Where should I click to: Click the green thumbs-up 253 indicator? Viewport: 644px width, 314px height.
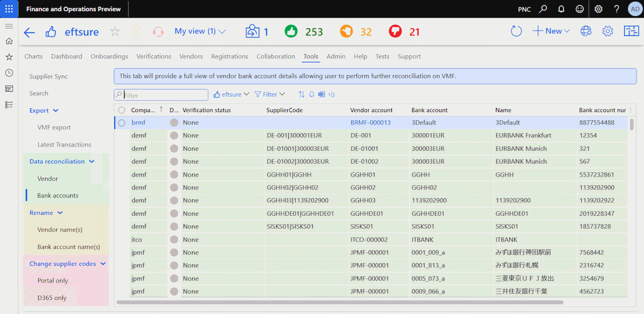click(304, 32)
